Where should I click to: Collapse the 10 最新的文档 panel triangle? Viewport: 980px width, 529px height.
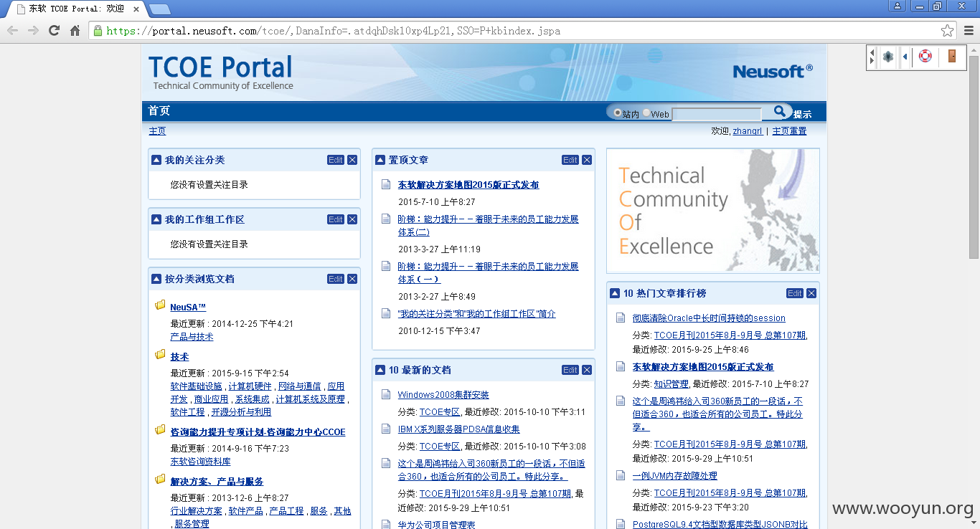380,370
